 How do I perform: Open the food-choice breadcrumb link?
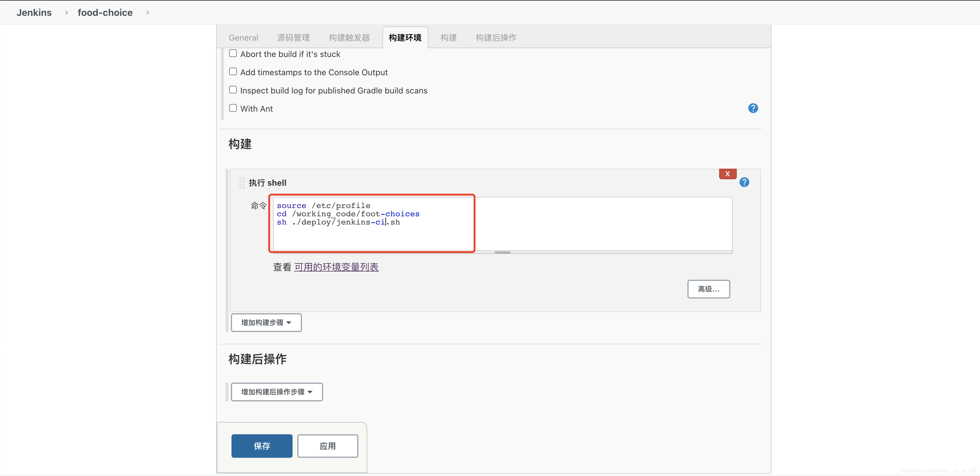(x=105, y=13)
